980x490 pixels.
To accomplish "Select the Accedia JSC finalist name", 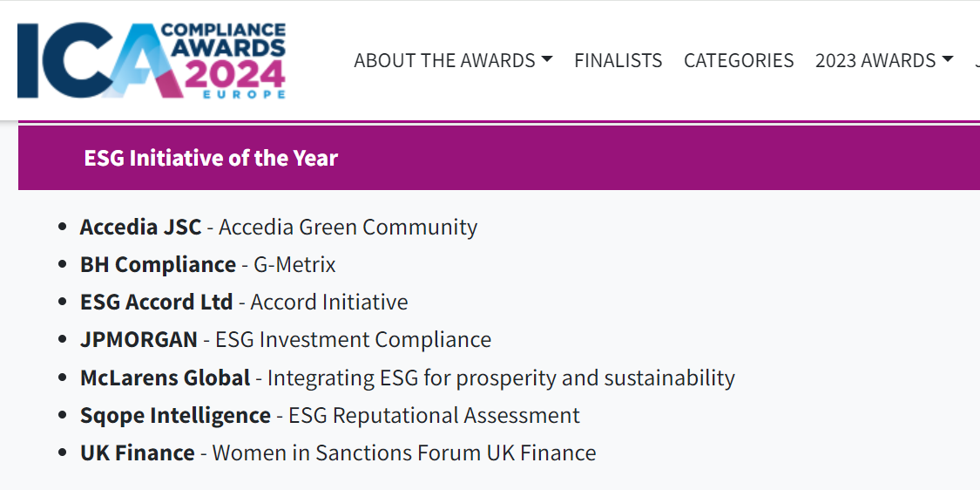I will pyautogui.click(x=140, y=227).
